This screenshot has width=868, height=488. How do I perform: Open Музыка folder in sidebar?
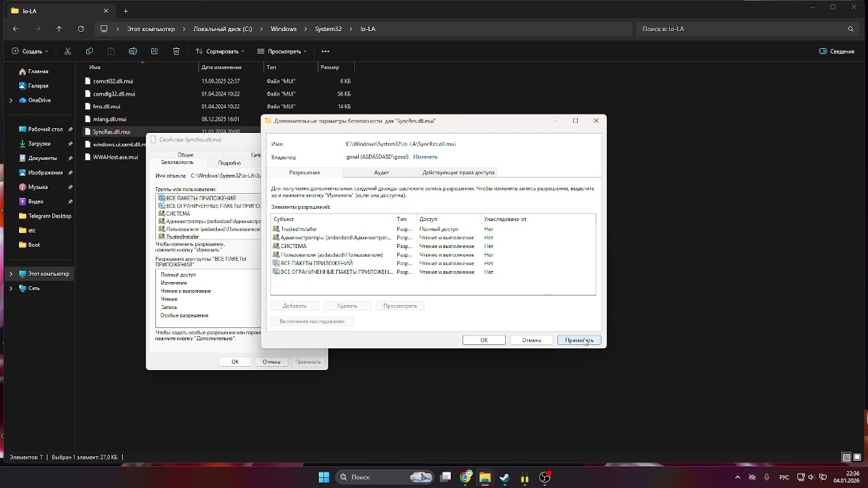pyautogui.click(x=38, y=187)
